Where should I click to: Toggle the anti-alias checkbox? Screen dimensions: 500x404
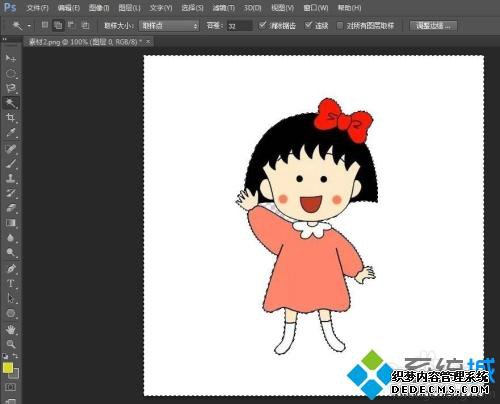[263, 25]
